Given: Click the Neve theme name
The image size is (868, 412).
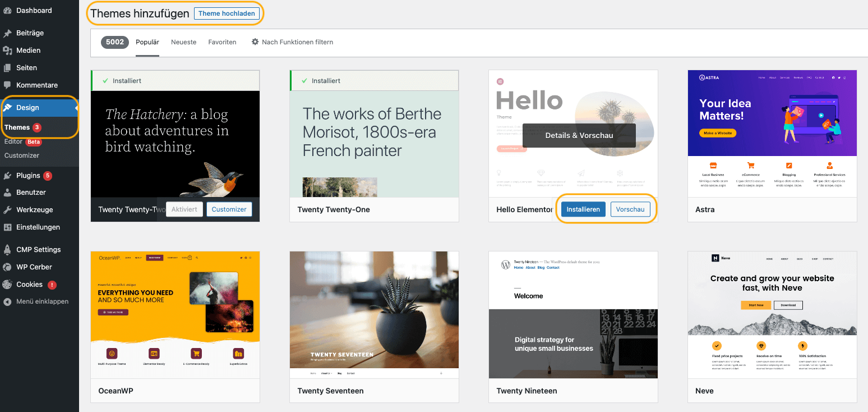Looking at the screenshot, I should pyautogui.click(x=704, y=391).
